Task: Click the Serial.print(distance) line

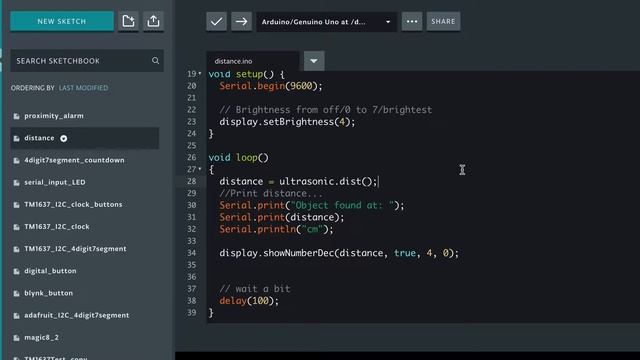Action: click(282, 217)
